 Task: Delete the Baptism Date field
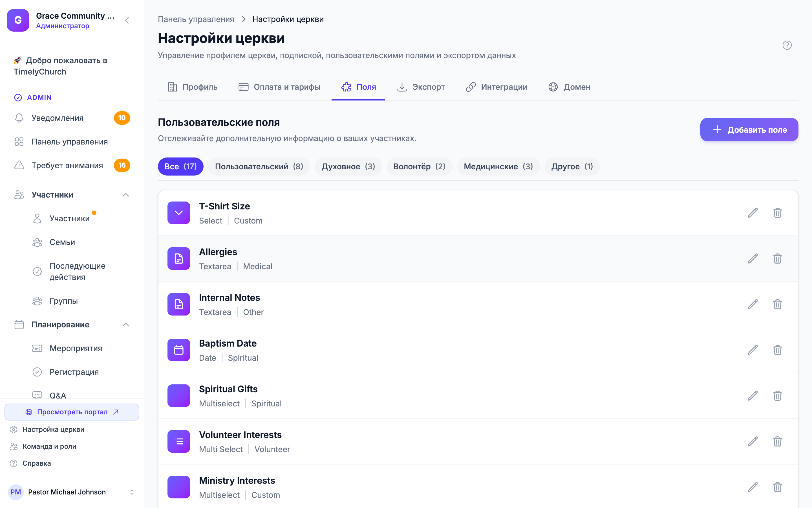(777, 350)
